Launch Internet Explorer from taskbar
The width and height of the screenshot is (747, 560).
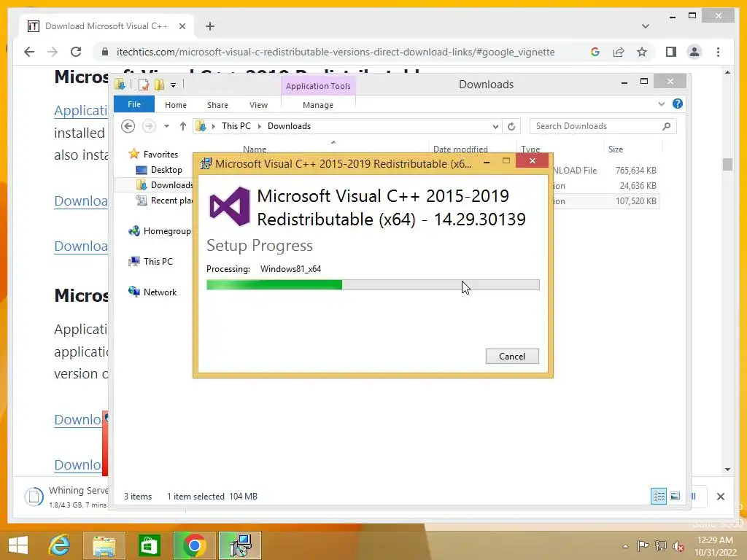coord(59,545)
